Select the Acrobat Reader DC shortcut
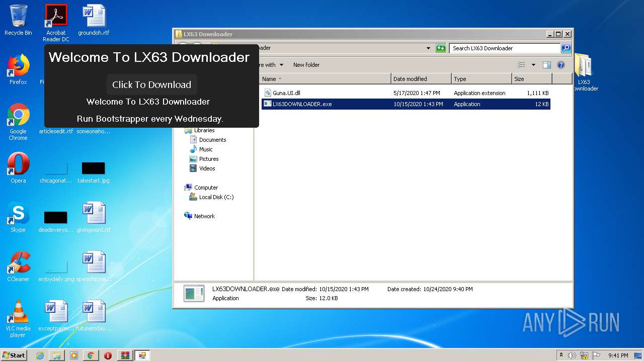 [56, 23]
